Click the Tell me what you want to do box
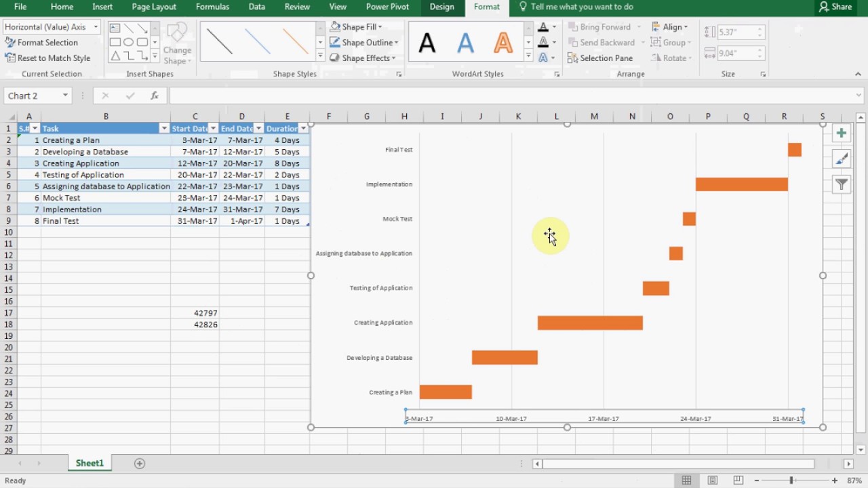This screenshot has height=488, width=868. coord(576,7)
